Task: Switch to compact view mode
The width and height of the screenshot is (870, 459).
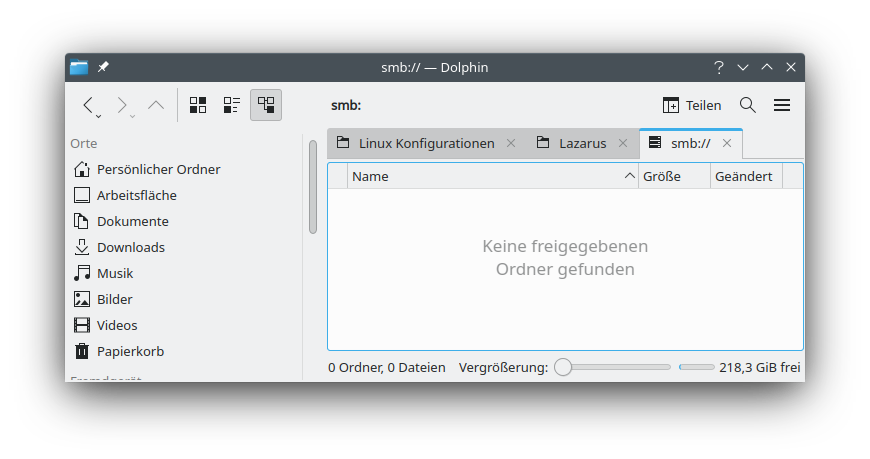Action: coord(232,105)
